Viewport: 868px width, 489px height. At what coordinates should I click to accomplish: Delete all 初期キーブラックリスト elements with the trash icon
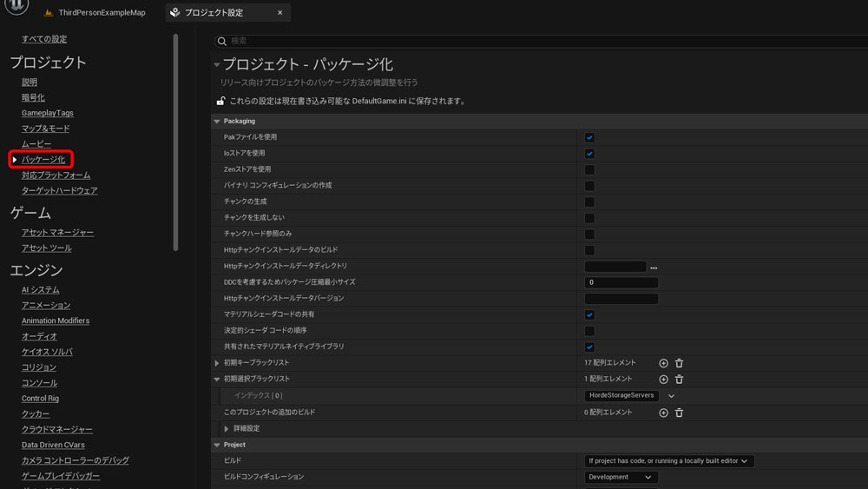click(x=680, y=363)
